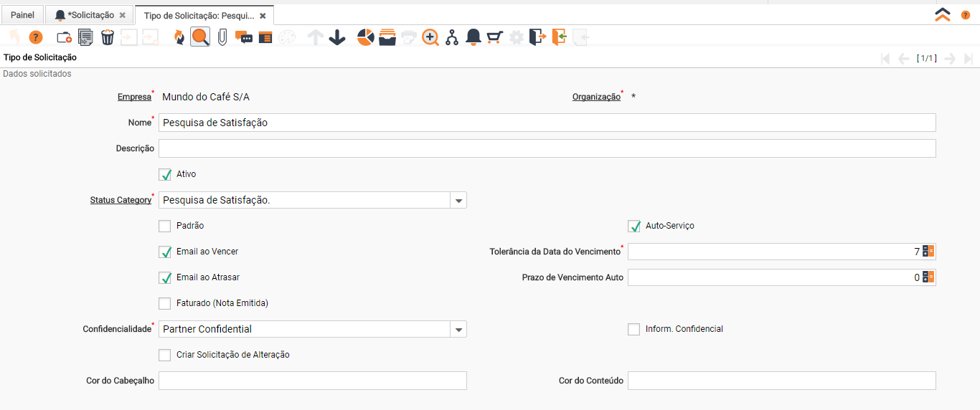Click the Status Category label link
The height and width of the screenshot is (410, 980).
[120, 200]
